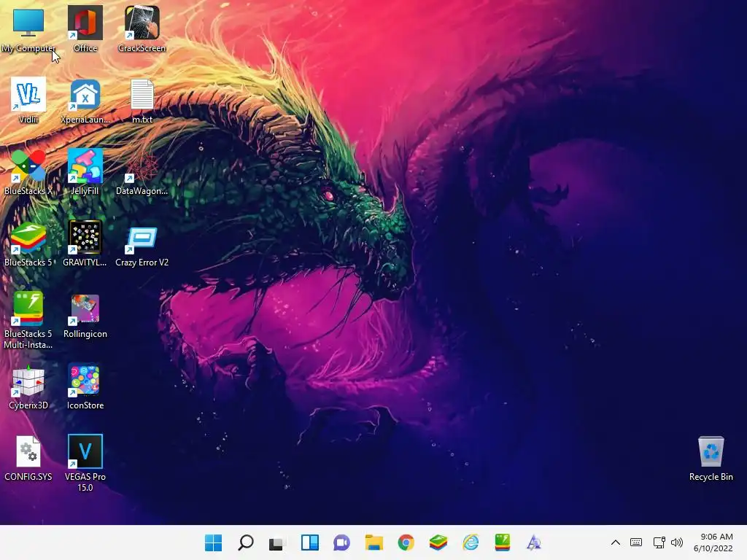Viewport: 747px width, 560px height.
Task: Select the VEGAS Pro 15.0 shortcut
Action: (85, 463)
